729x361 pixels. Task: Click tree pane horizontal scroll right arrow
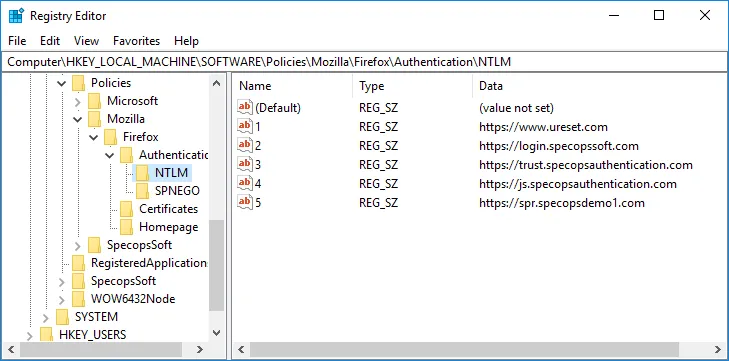click(200, 349)
